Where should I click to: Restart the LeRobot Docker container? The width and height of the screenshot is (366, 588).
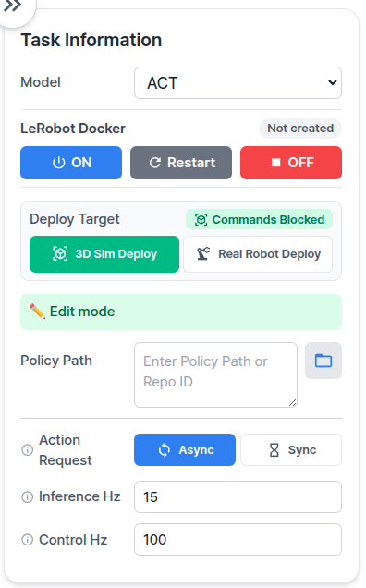(x=181, y=163)
